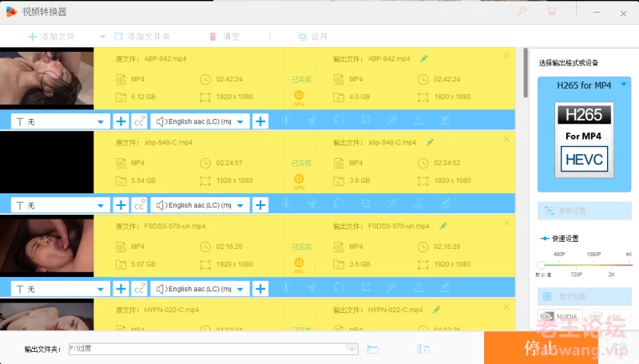Screen dimensions: 639x364
Task: Click the watermark stamp icon for ABP-942.mp4
Action: coord(418,120)
